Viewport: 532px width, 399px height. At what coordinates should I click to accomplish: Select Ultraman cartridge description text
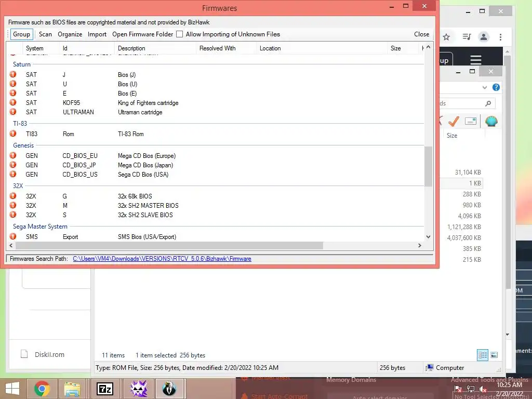(140, 112)
